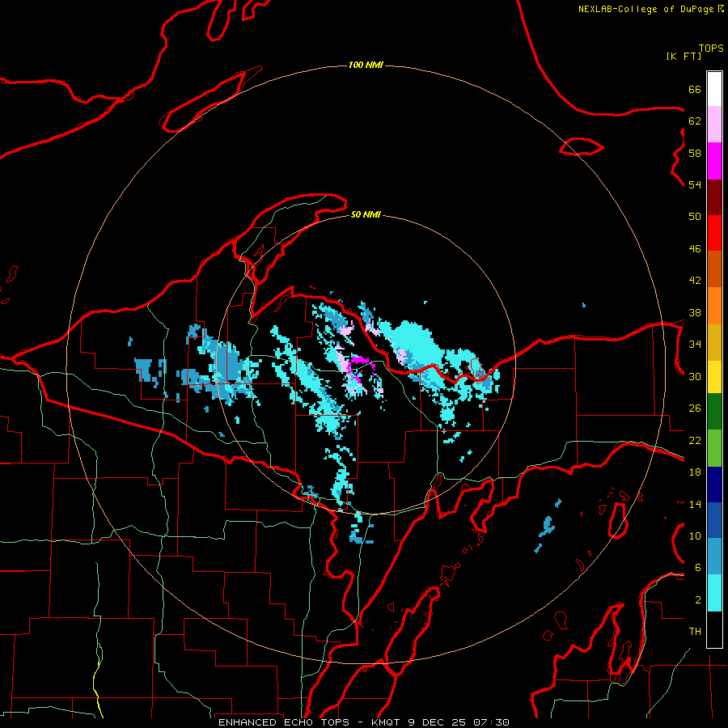Click the legend value 6
This screenshot has width=728, height=728.
tap(697, 567)
